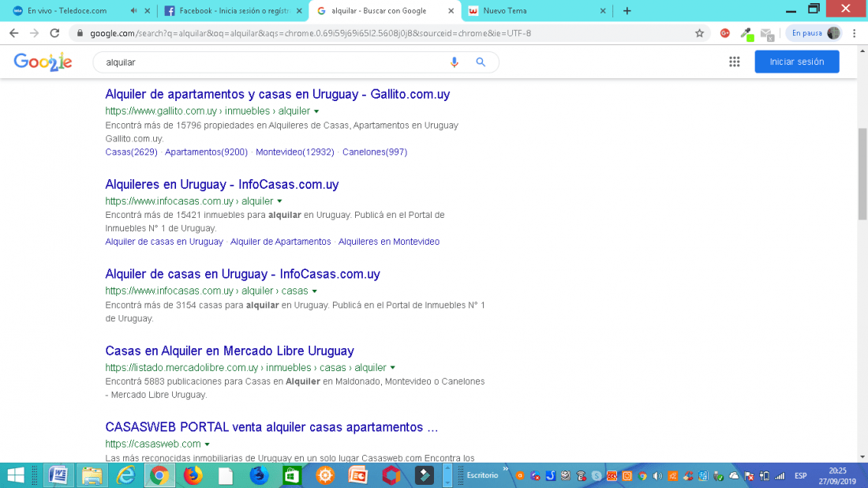Open the Chrome icon in the taskbar

[x=159, y=475]
